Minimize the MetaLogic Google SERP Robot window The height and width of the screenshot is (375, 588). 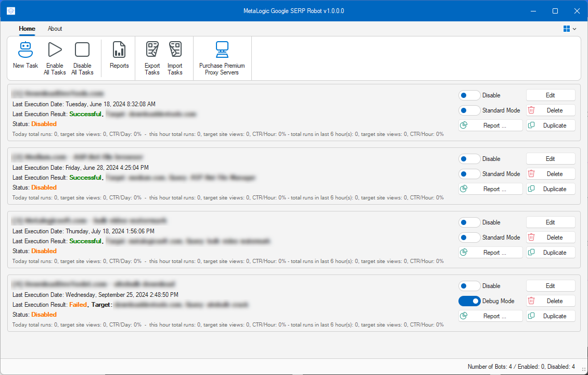pyautogui.click(x=533, y=11)
